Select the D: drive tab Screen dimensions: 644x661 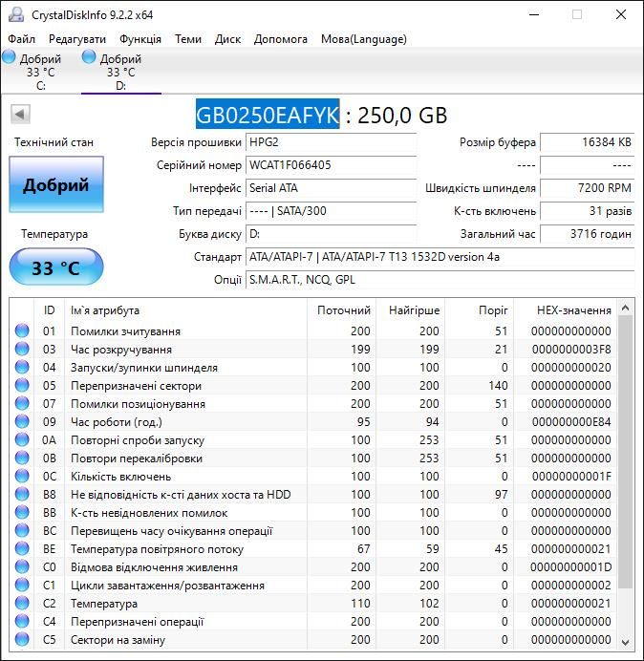point(121,72)
